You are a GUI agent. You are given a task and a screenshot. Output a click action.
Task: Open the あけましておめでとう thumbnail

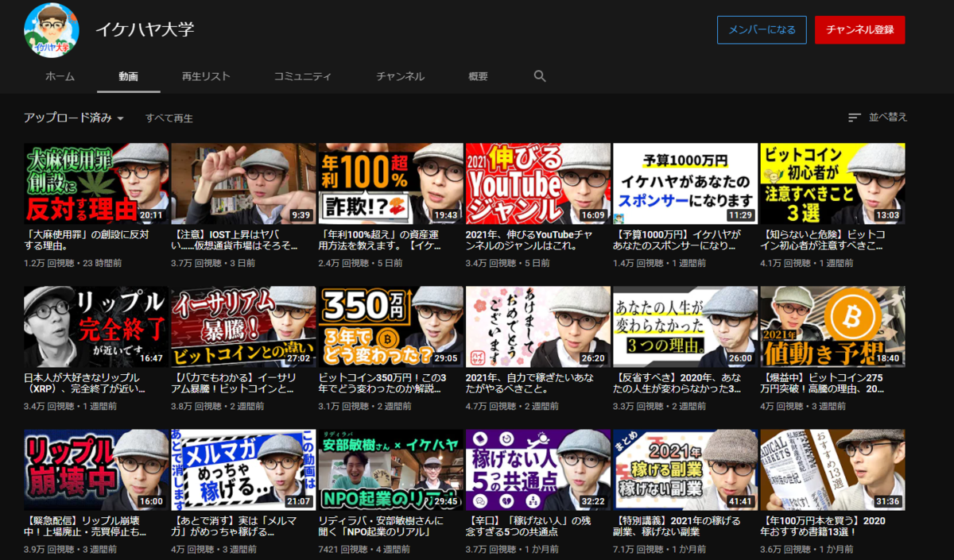538,327
